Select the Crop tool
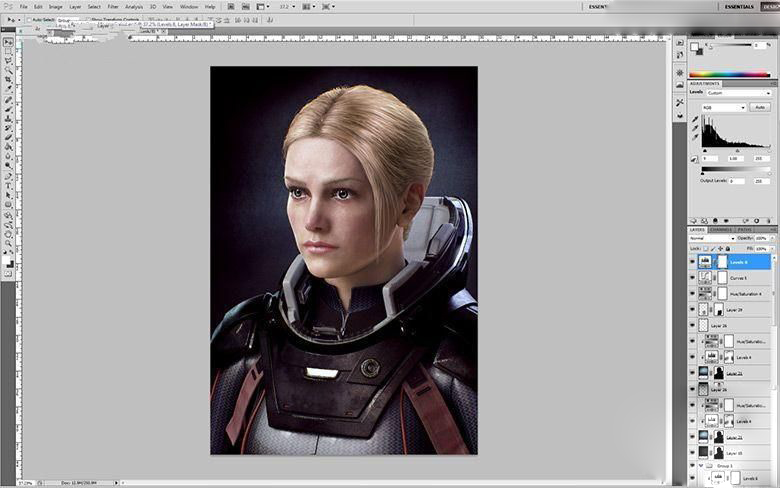 click(8, 80)
